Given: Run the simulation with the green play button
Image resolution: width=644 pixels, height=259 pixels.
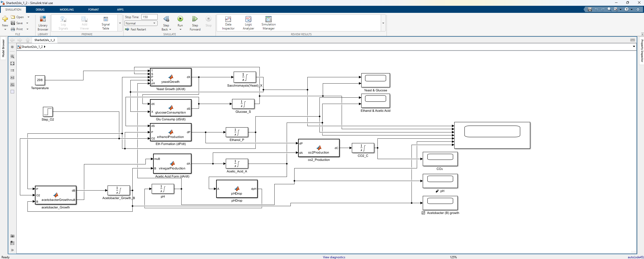Looking at the screenshot, I should tap(180, 19).
